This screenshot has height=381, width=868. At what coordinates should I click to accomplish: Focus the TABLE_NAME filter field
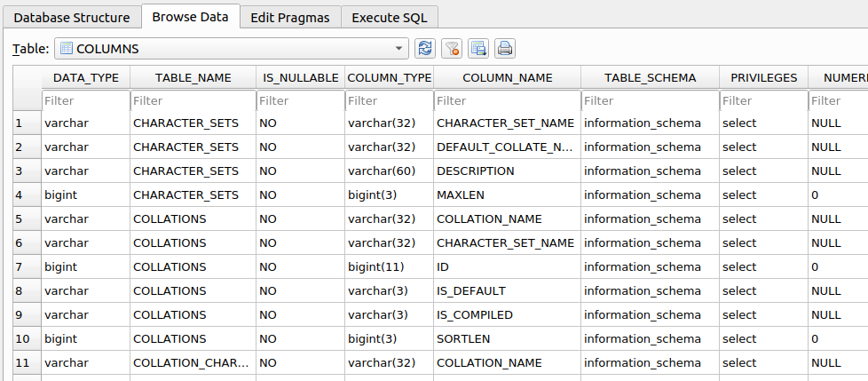[x=193, y=101]
